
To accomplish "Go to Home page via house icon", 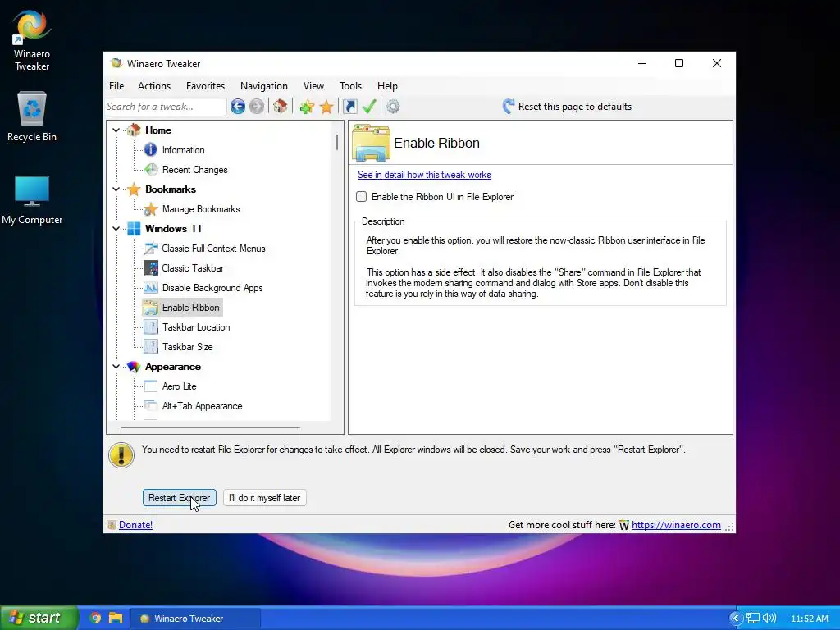I will click(281, 106).
